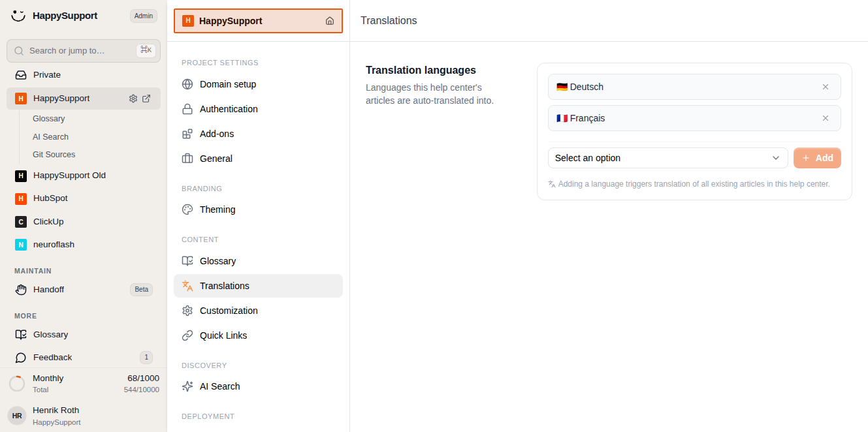Click the Add-ons blocks icon

187,134
